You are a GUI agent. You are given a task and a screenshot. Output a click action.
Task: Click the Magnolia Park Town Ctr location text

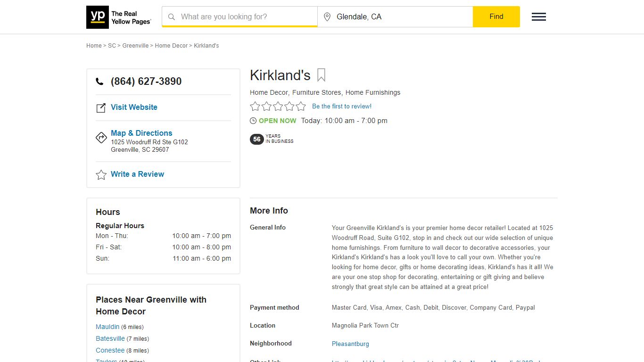tap(365, 326)
